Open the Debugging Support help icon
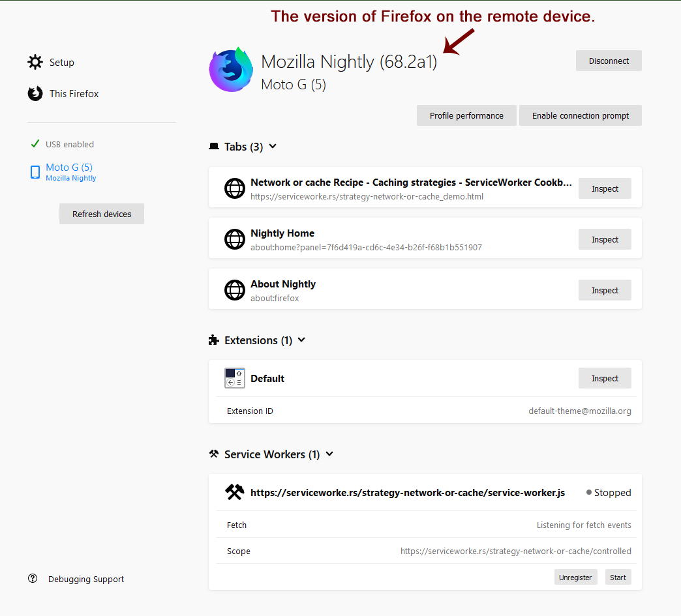This screenshot has height=616, width=681. (x=32, y=578)
